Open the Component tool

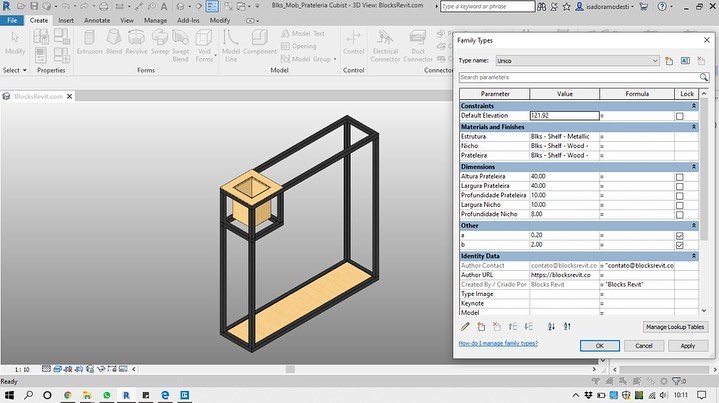tap(260, 42)
